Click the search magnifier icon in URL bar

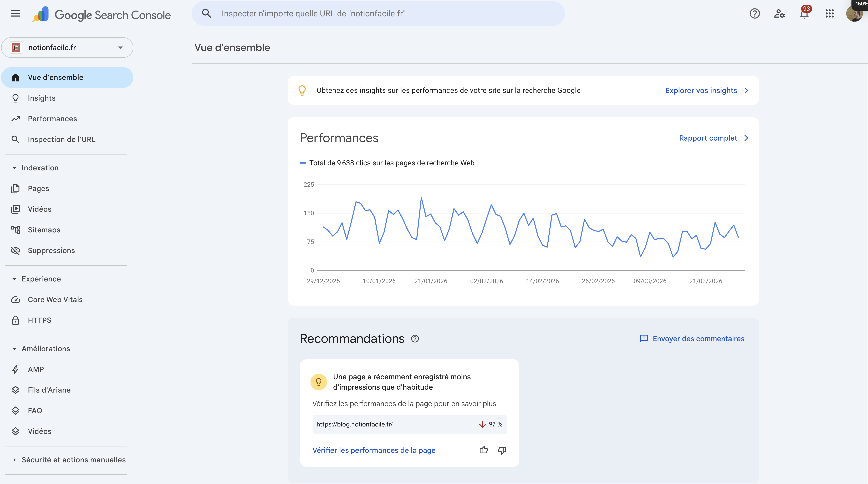coord(207,13)
